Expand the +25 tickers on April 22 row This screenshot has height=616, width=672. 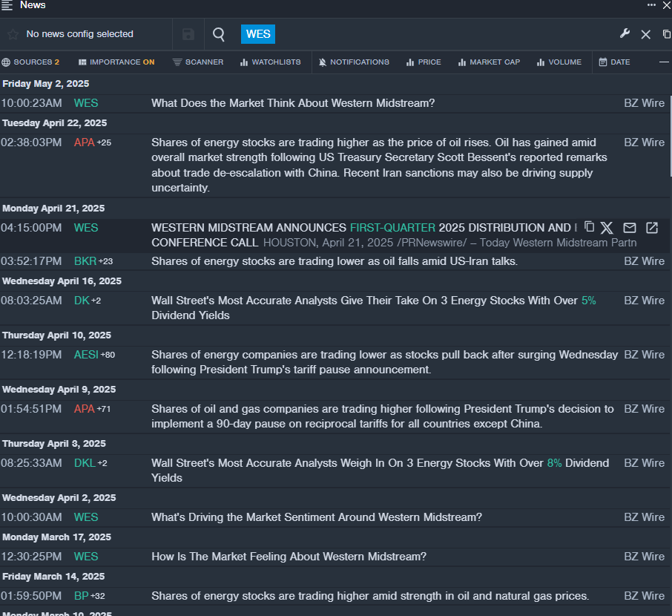coord(104,142)
